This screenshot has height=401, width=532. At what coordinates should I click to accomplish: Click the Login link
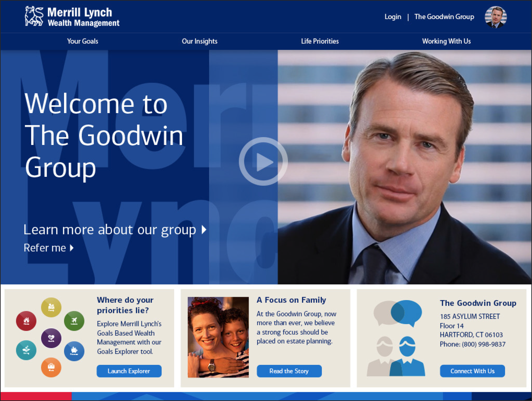coord(393,17)
